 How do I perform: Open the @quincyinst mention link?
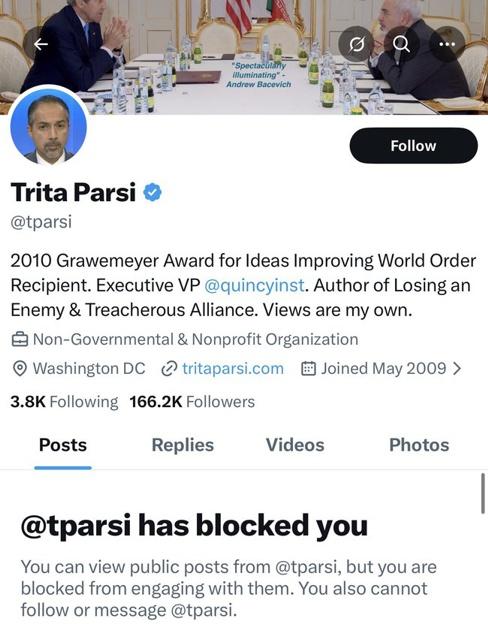coord(254,285)
